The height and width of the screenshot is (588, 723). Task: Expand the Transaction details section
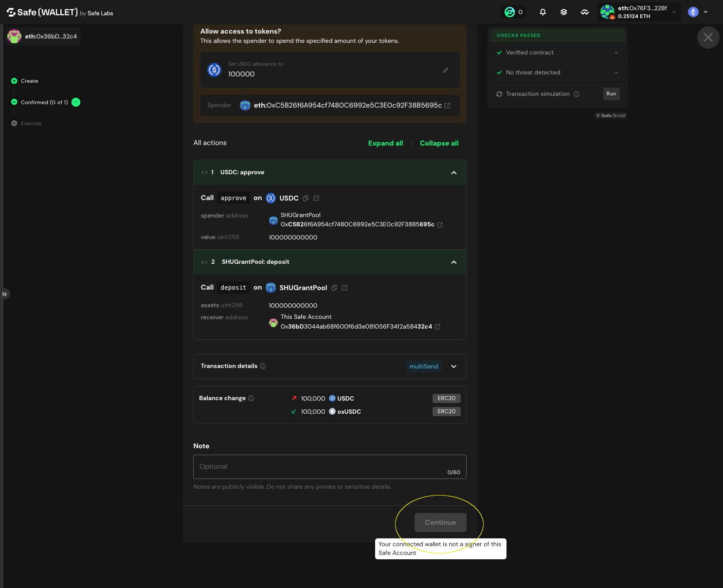tap(454, 367)
